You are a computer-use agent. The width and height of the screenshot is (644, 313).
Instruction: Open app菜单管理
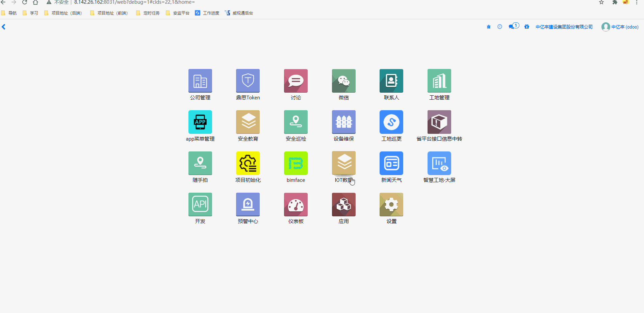(200, 122)
